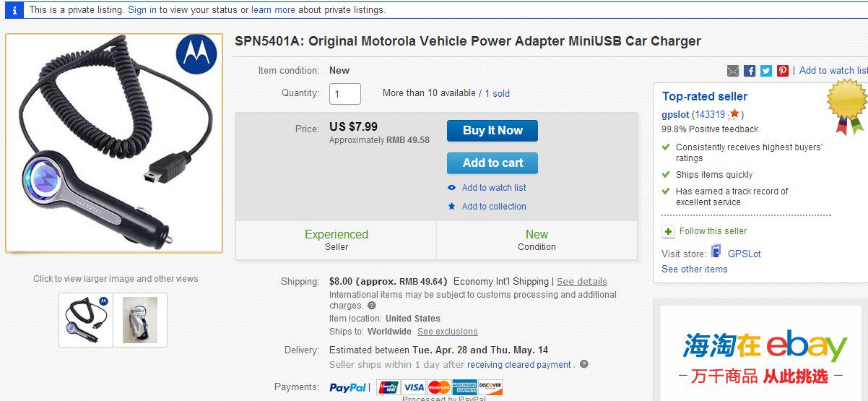This screenshot has width=868, height=401.
Task: Share listing on Facebook icon
Action: coord(750,71)
